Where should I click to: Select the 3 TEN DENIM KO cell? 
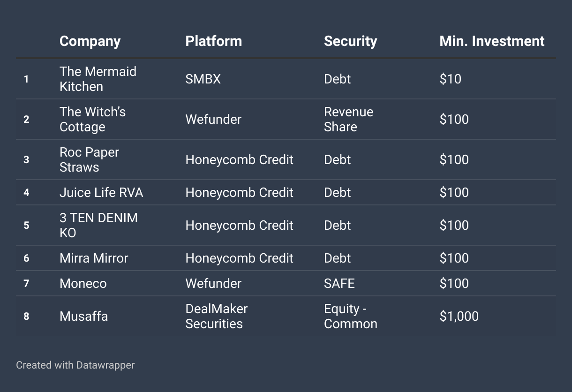point(98,225)
